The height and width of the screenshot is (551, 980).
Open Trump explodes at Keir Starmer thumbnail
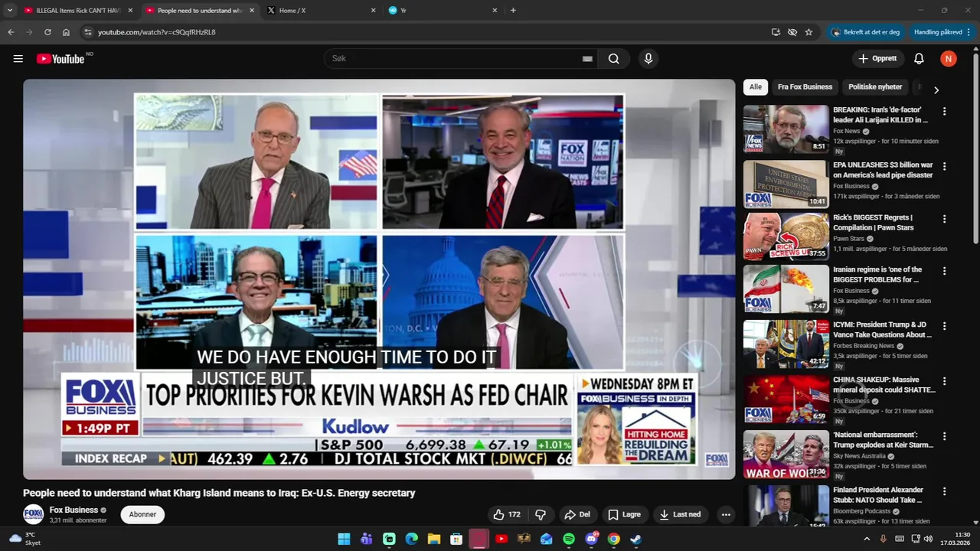coord(786,455)
